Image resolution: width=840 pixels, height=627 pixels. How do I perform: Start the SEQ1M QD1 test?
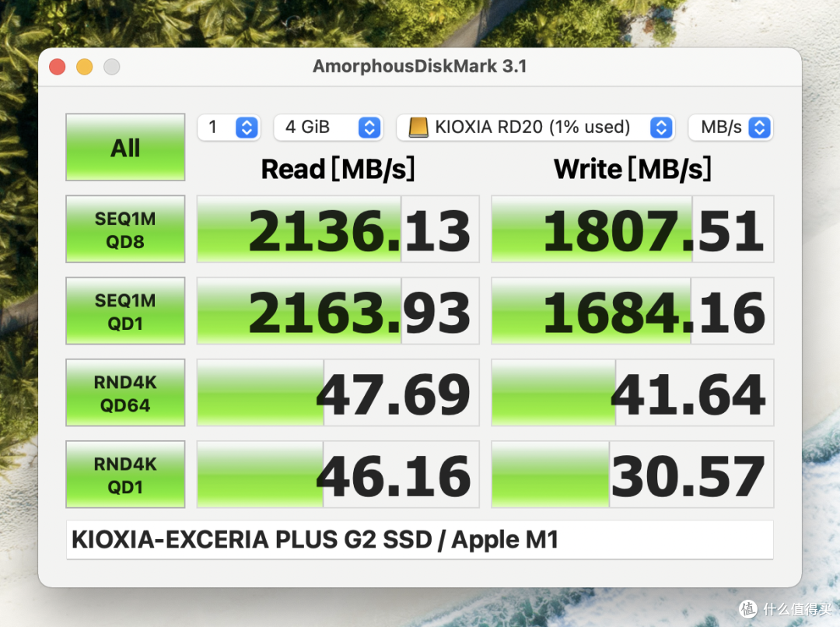click(125, 311)
